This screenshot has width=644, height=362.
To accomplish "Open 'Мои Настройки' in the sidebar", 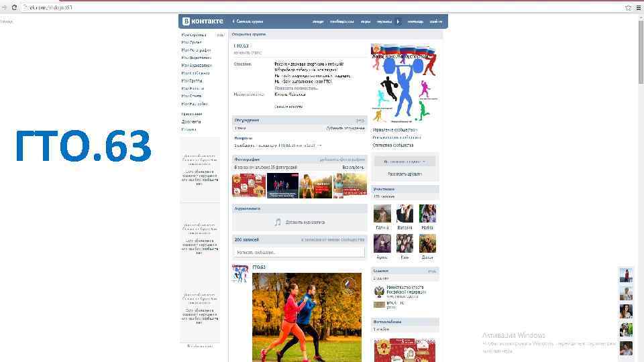I will tap(195, 104).
